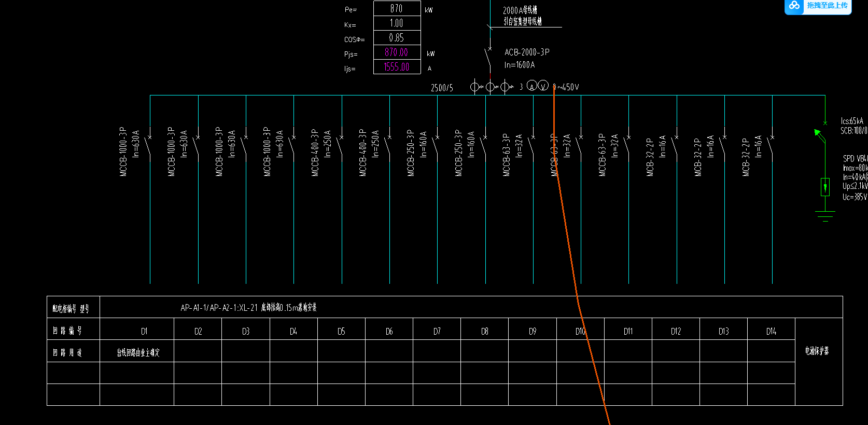
Task: Select the 引自密集型母线槽 annotation
Action: (523, 21)
